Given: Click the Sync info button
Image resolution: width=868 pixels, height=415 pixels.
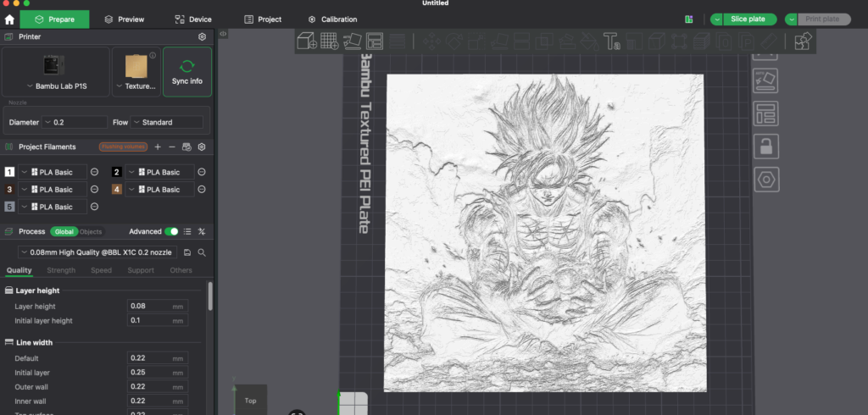Looking at the screenshot, I should point(186,72).
